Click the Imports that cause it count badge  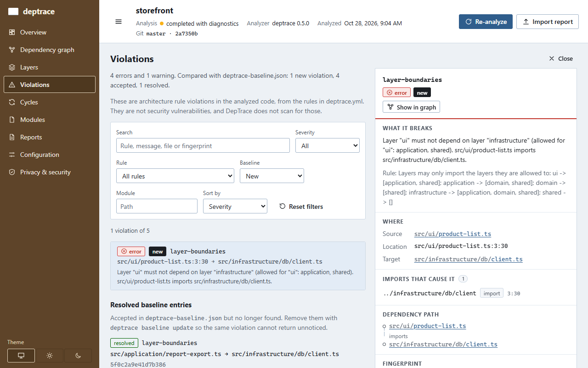pyautogui.click(x=463, y=279)
